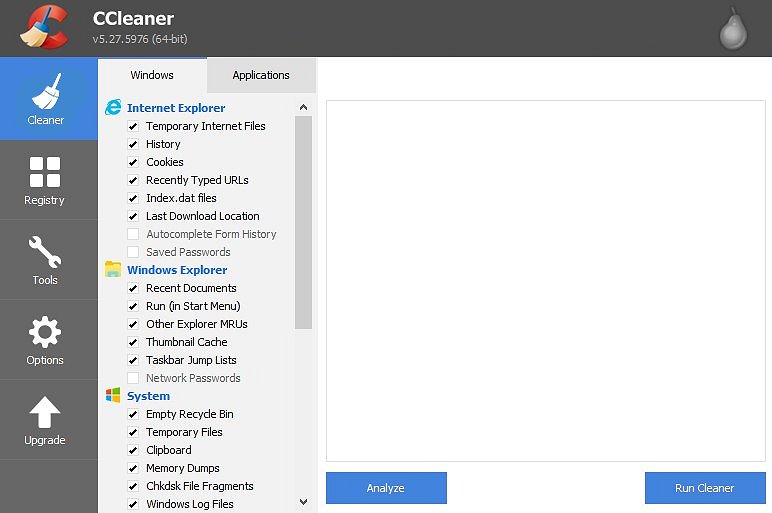
Task: Open the Tools section with the wrench icon
Action: pyautogui.click(x=48, y=260)
